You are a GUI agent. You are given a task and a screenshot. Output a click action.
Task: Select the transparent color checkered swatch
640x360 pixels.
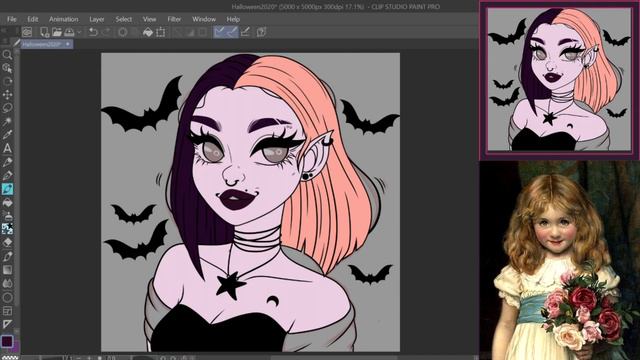point(10,357)
